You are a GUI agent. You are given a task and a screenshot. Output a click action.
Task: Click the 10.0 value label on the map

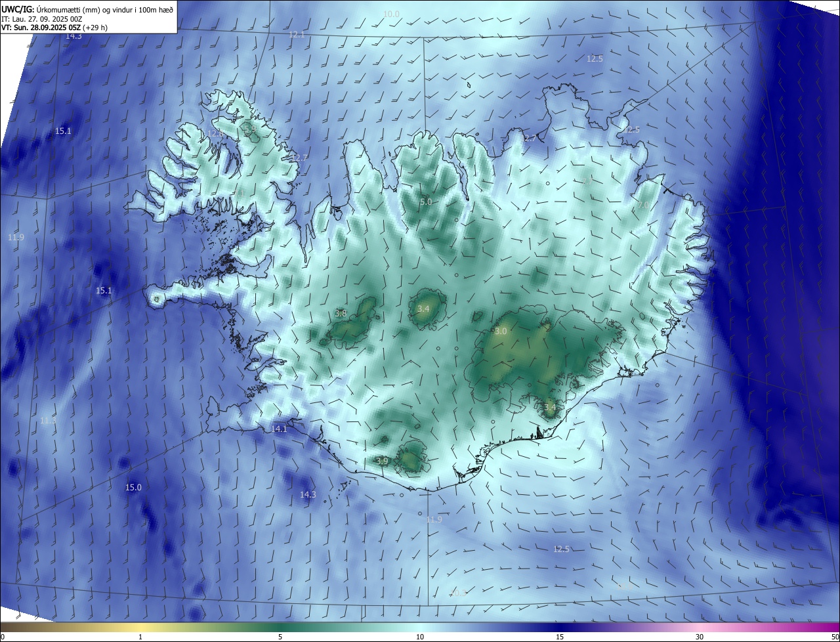(391, 14)
